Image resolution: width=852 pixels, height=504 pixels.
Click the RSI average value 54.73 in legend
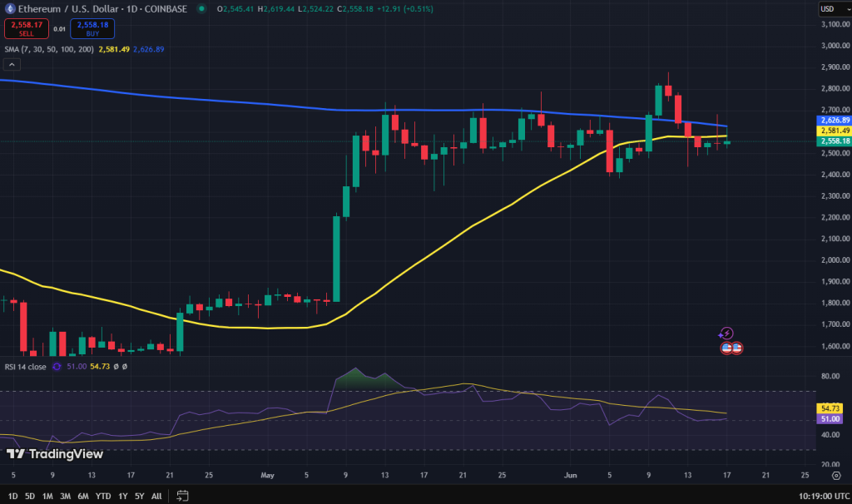click(x=100, y=367)
